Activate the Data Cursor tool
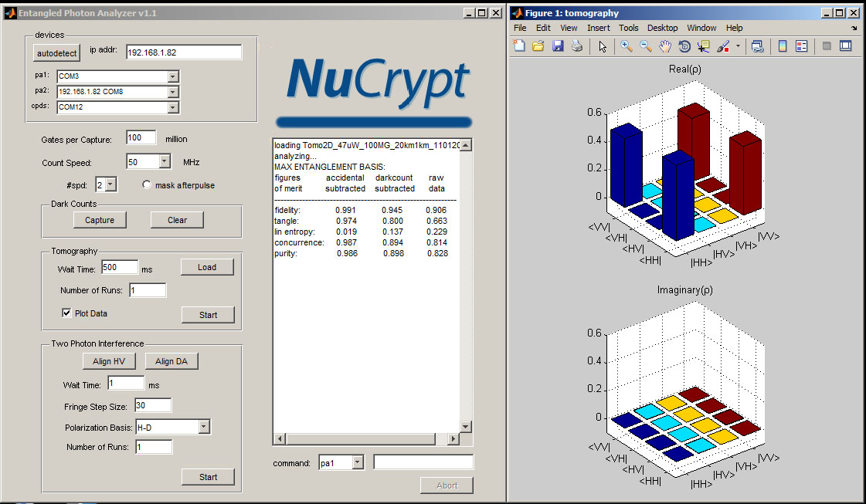Screen dimensions: 866x504 tap(703, 46)
